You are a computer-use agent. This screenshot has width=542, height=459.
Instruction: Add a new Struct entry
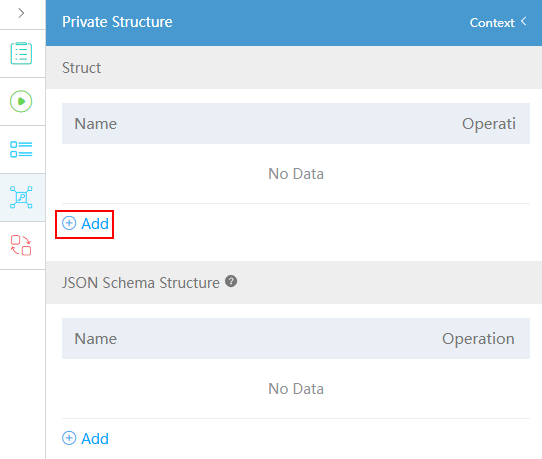point(85,224)
